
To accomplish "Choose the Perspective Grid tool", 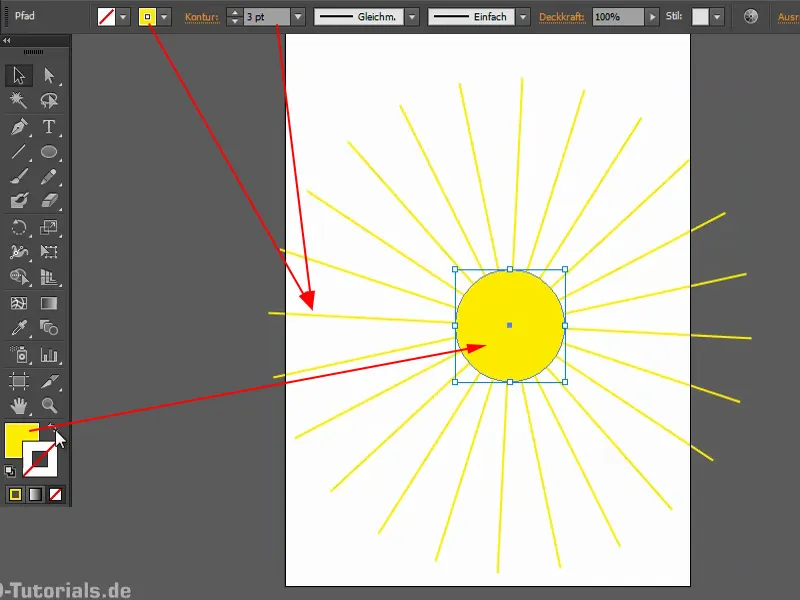I will (49, 277).
